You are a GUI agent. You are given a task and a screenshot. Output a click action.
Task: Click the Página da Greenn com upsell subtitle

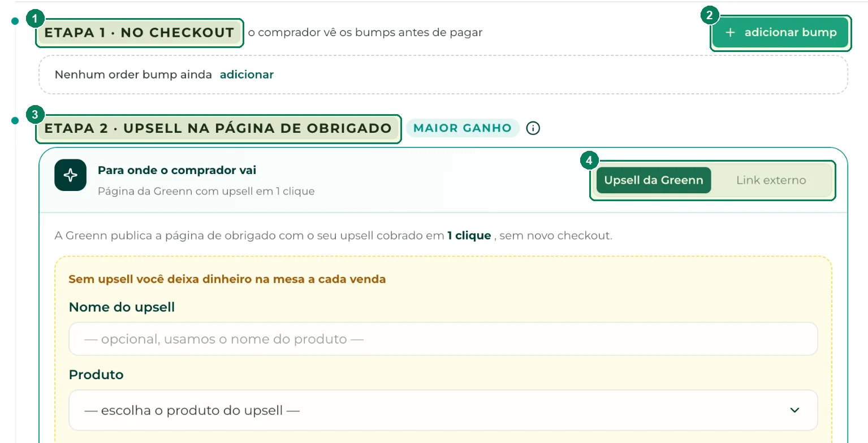pyautogui.click(x=206, y=191)
